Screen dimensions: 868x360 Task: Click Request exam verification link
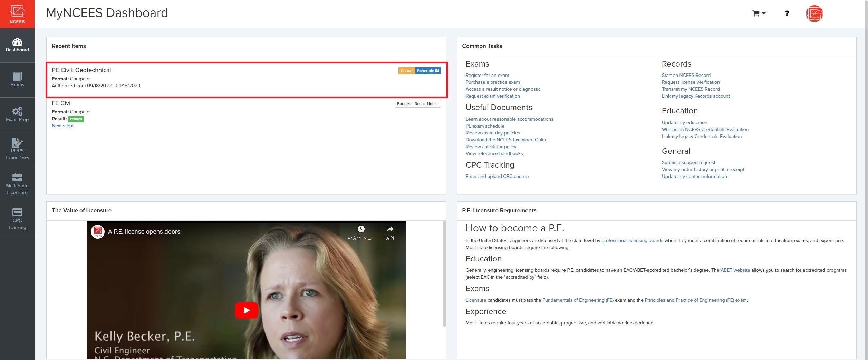click(492, 96)
